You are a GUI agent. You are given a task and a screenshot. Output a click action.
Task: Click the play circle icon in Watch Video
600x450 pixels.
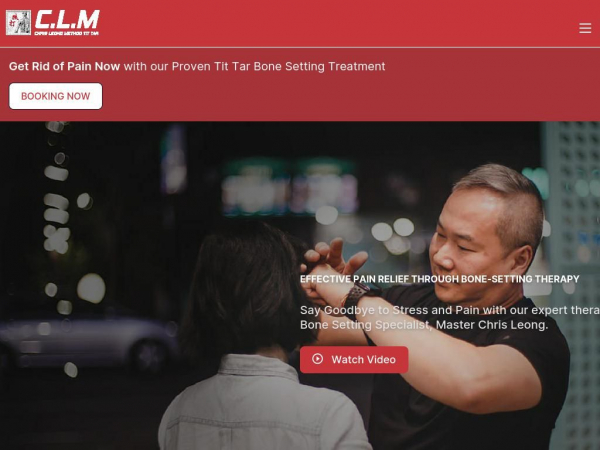[317, 359]
